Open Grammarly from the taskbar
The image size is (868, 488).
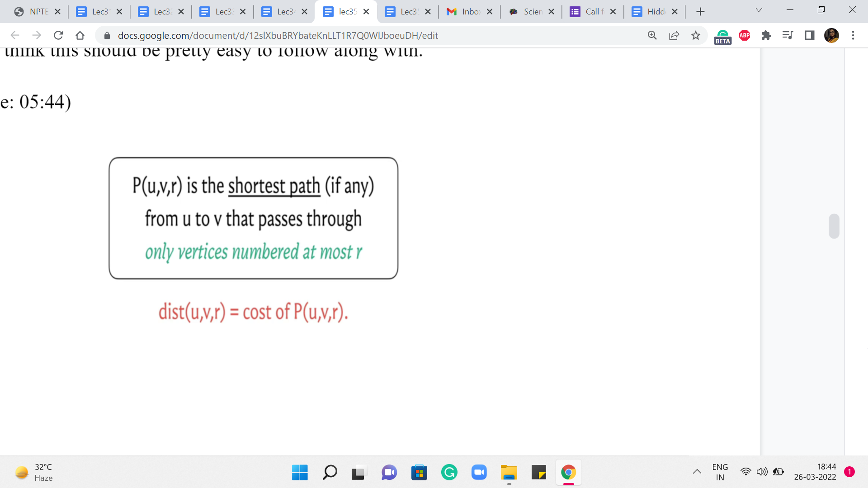click(x=449, y=473)
